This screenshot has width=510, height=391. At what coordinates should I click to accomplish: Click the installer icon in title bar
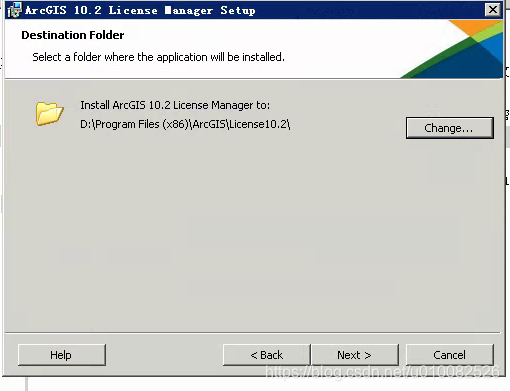click(15, 10)
